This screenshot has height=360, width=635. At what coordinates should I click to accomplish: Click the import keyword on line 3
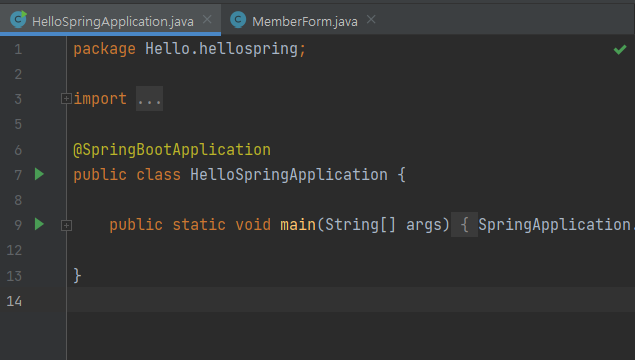point(100,99)
